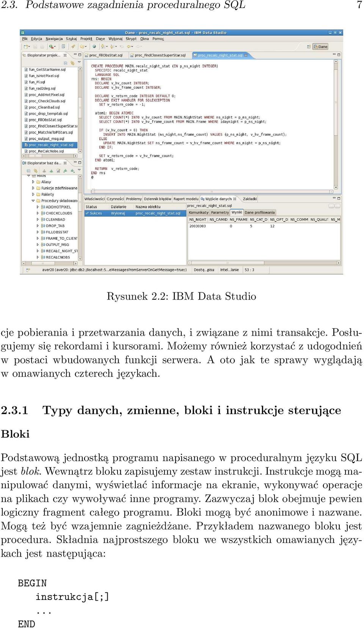Minimize the bottom Wyjście danych panel
This screenshot has height=628, width=364.
tap(334, 199)
